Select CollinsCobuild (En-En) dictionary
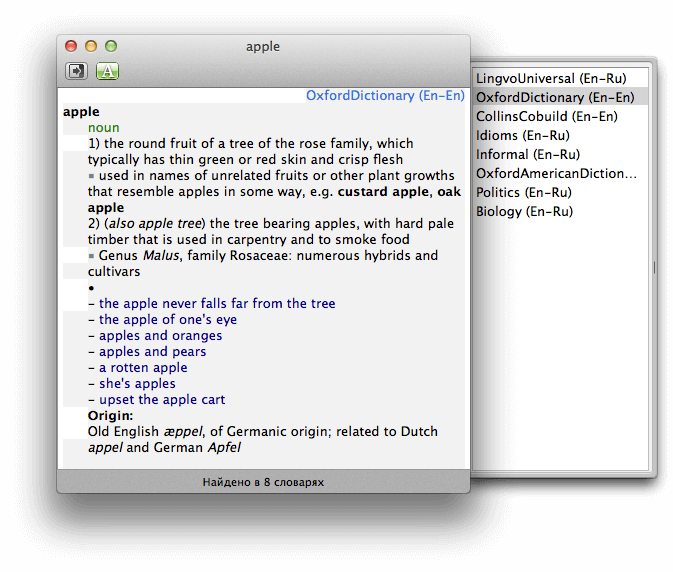The image size is (673, 572). pos(560,116)
